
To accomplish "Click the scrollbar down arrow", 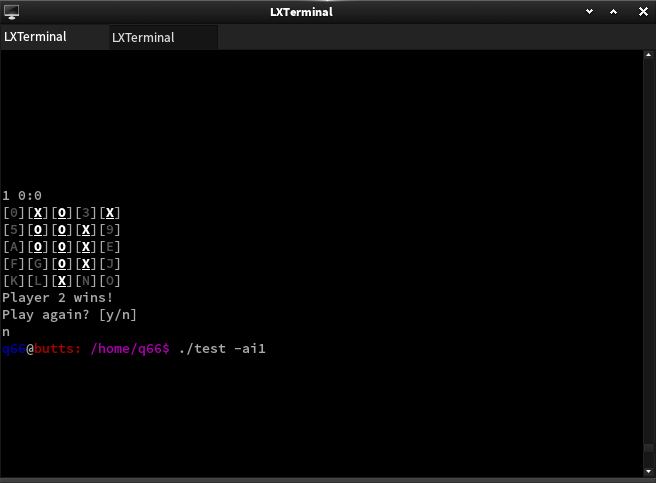I will [648, 472].
